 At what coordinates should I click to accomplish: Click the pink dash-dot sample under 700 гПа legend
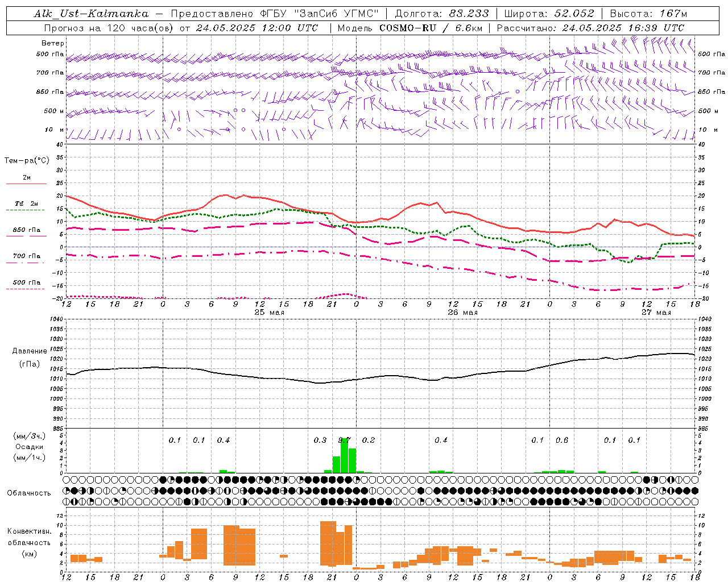click(26, 263)
